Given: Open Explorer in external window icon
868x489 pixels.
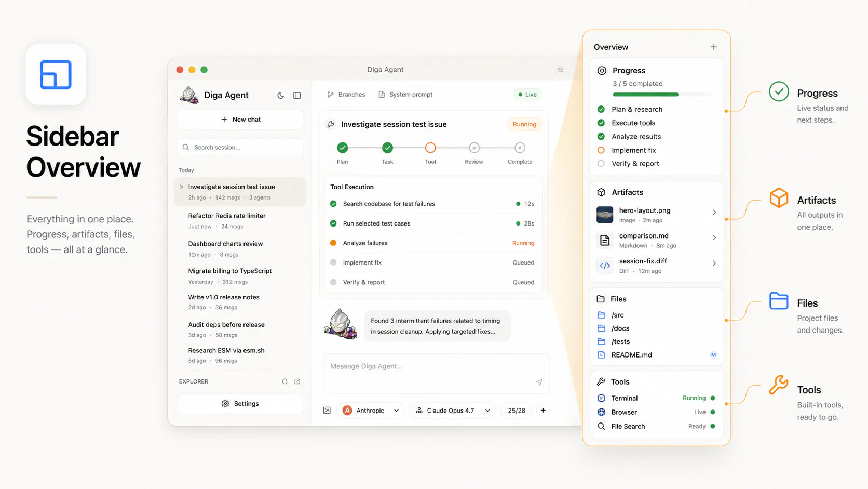Looking at the screenshot, I should [x=297, y=381].
